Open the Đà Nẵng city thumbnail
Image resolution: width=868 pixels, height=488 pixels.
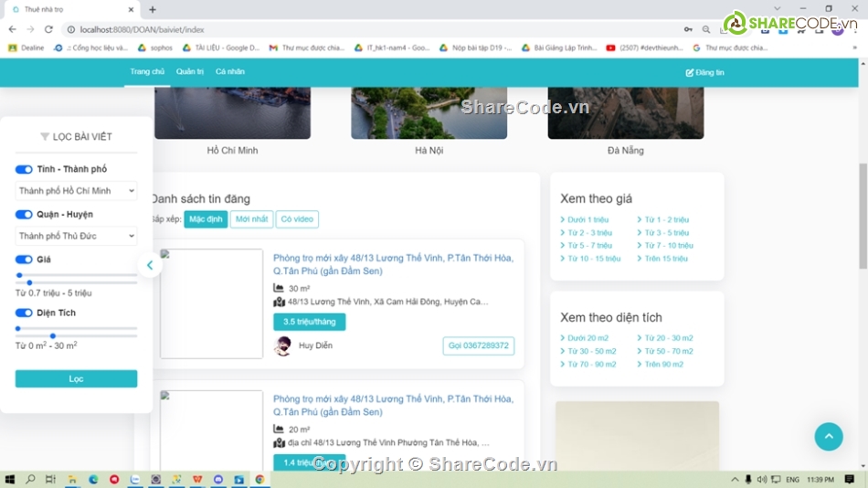click(626, 113)
